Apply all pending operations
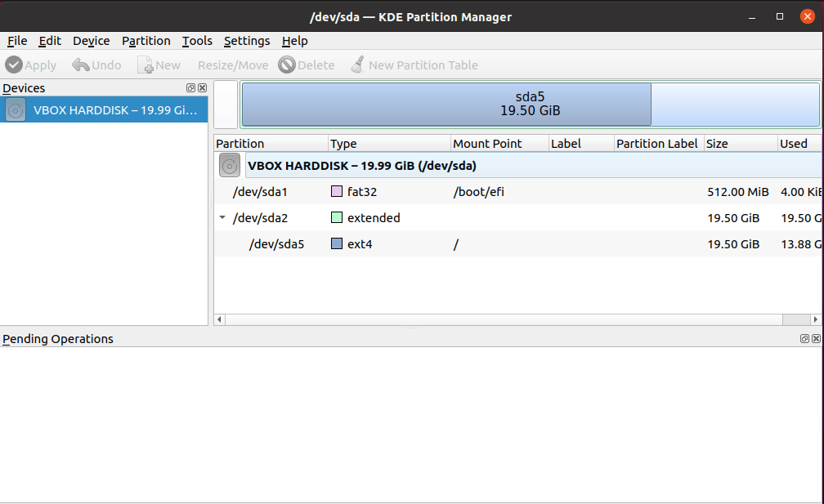Viewport: 824px width, 504px height. tap(30, 65)
